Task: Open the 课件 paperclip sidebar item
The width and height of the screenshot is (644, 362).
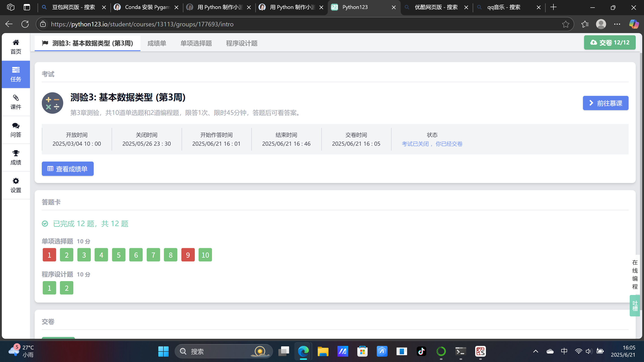Action: coord(16,102)
